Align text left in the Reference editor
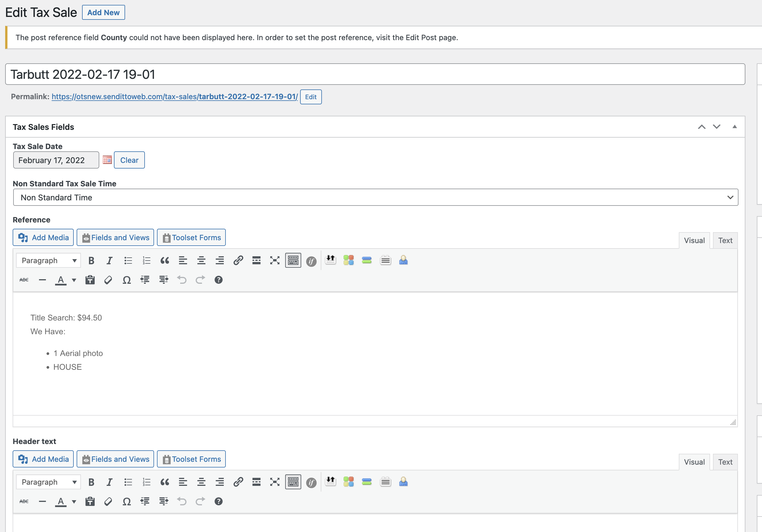762x532 pixels. pyautogui.click(x=183, y=261)
